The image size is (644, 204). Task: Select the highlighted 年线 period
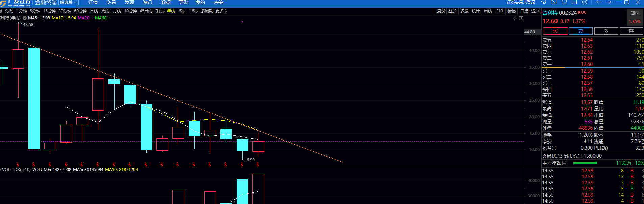[171, 11]
